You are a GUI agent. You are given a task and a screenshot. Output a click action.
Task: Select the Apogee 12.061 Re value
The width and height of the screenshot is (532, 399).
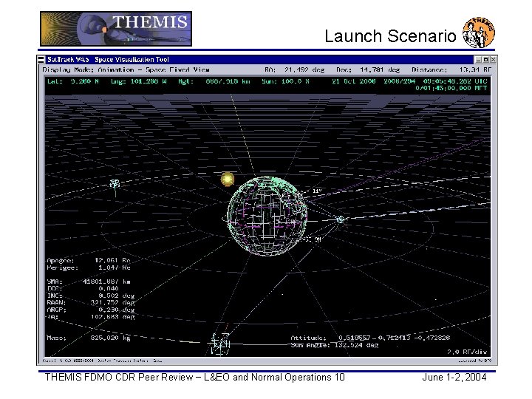[x=89, y=261]
